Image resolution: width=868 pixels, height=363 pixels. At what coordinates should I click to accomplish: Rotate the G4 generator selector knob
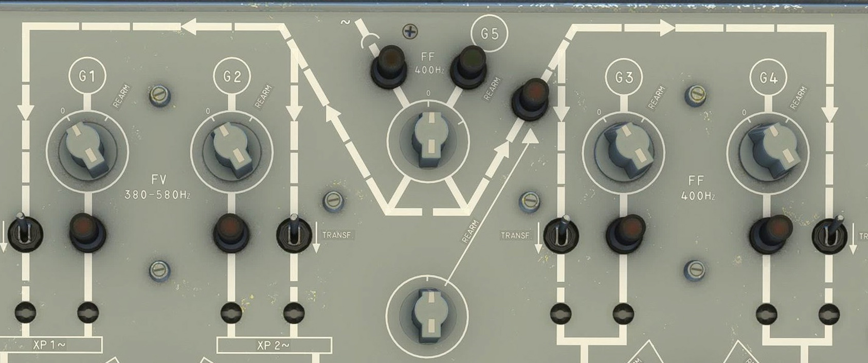(x=768, y=150)
